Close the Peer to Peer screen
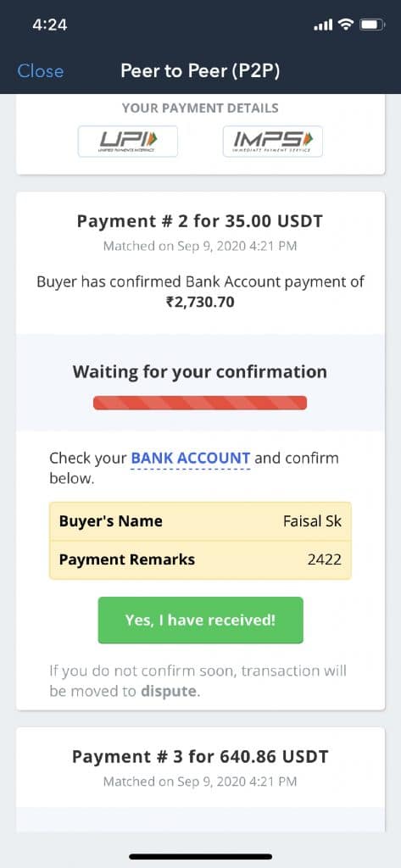Viewport: 401px width, 868px height. pos(41,71)
